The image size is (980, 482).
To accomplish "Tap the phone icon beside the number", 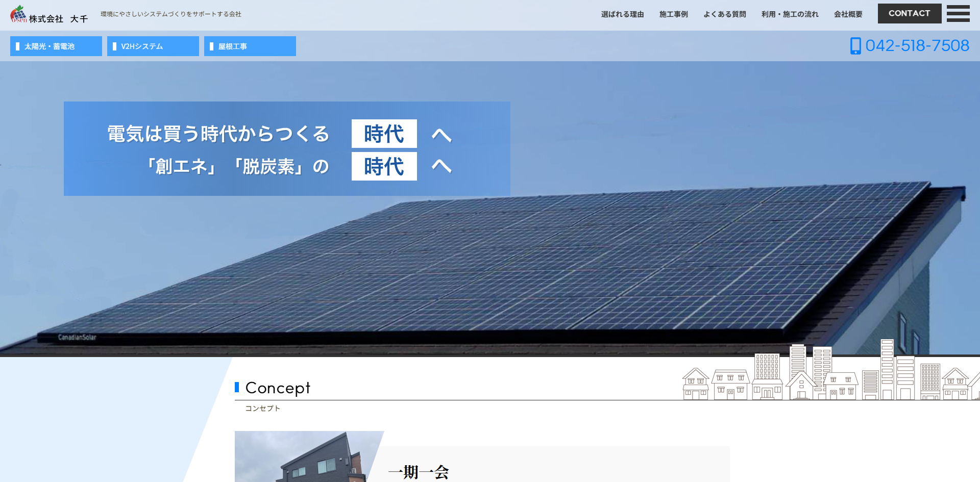I will (x=855, y=46).
